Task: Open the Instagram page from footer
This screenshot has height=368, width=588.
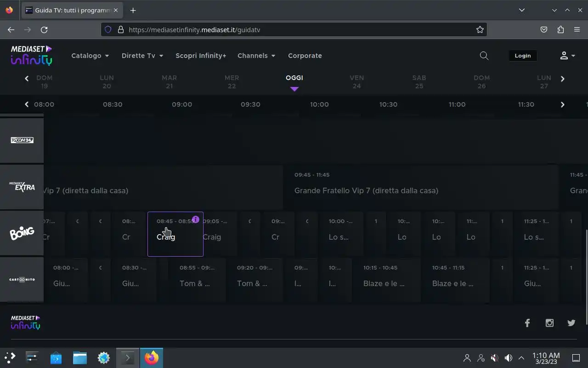Action: pos(549,323)
